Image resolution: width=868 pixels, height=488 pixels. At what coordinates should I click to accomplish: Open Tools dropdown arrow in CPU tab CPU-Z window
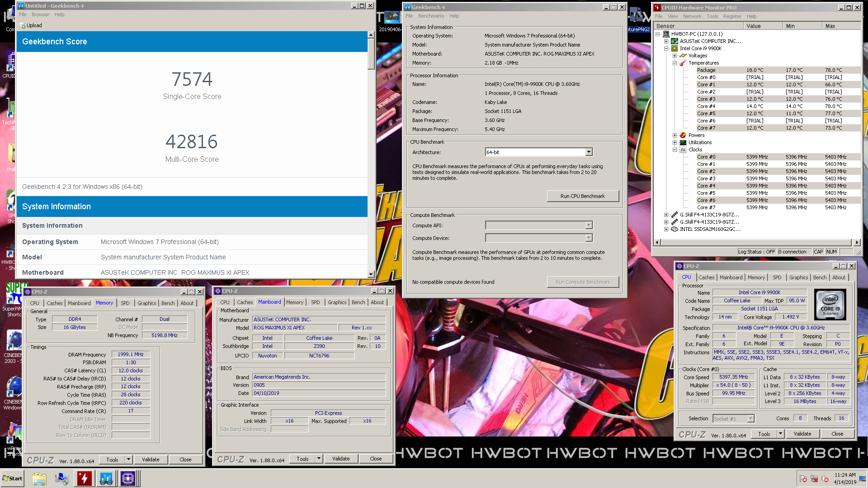point(780,434)
